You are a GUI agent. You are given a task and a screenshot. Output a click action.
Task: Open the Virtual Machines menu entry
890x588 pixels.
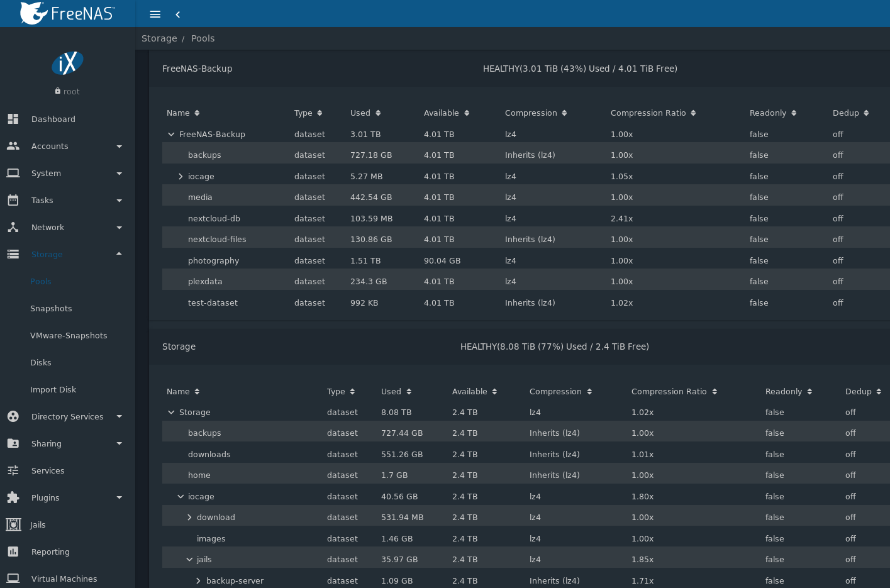[x=64, y=579]
